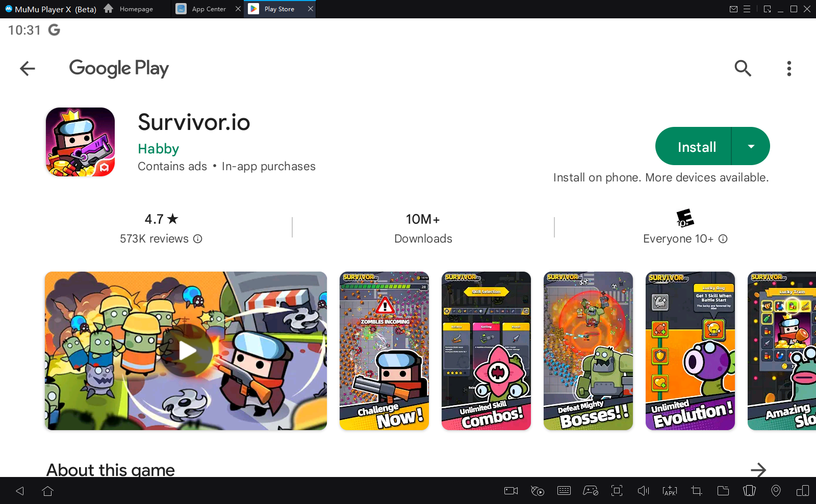The width and height of the screenshot is (816, 504).
Task: Click the 10M+ Downloads stat
Action: (x=423, y=228)
